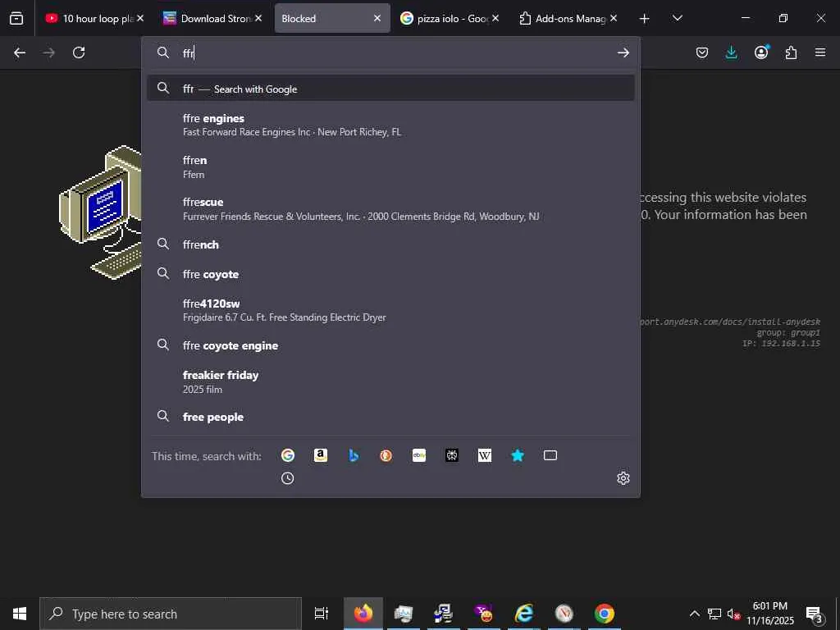The width and height of the screenshot is (840, 630).
Task: Open Internet Explorer from the taskbar
Action: (x=524, y=614)
